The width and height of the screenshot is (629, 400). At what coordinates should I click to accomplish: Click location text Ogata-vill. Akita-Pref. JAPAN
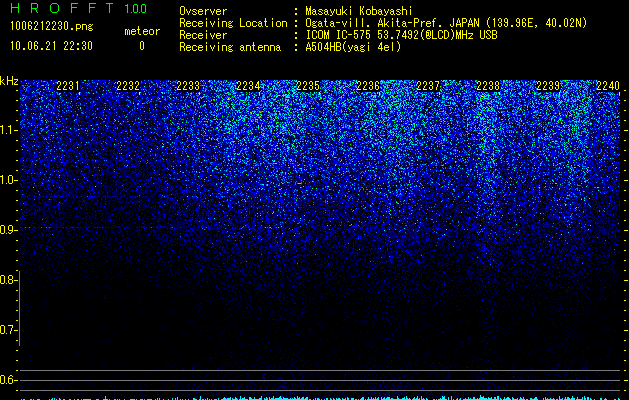(392, 23)
